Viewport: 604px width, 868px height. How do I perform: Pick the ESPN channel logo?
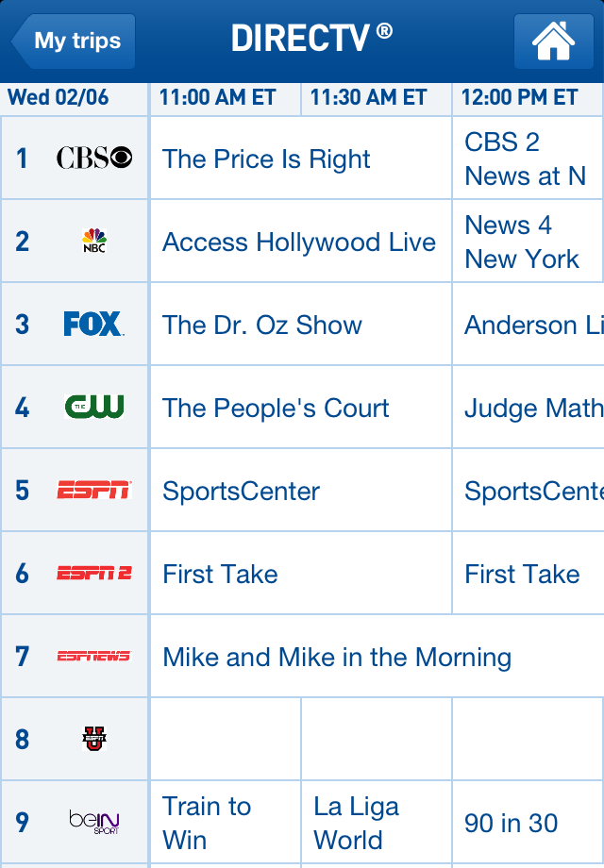(94, 490)
